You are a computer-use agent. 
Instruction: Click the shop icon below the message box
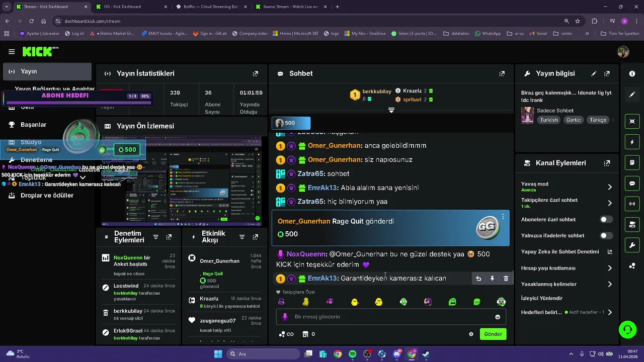(x=305, y=334)
